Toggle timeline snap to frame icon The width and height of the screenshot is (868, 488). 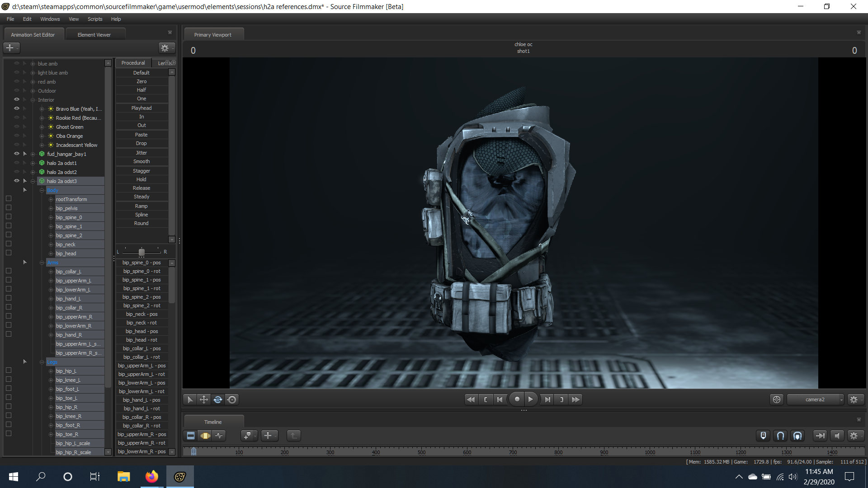(763, 436)
